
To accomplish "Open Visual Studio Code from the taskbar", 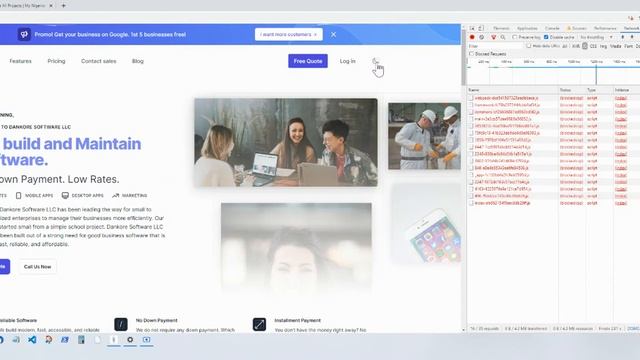I will point(32,340).
